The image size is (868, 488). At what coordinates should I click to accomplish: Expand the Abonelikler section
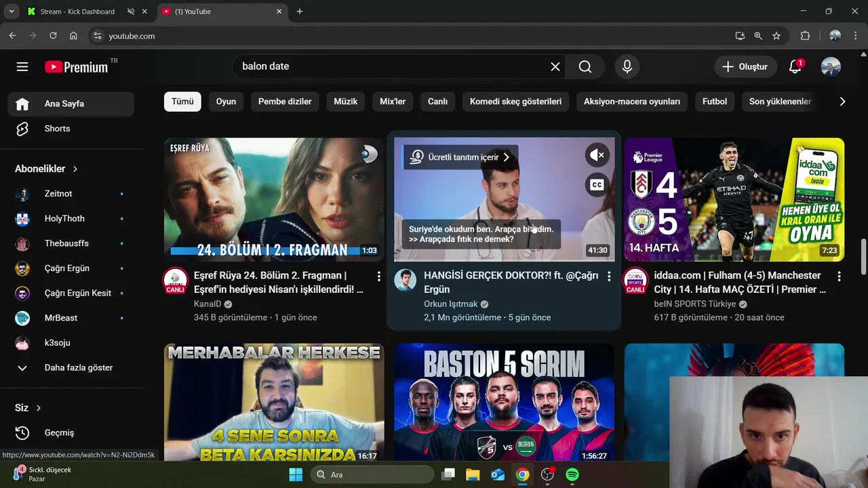point(46,169)
